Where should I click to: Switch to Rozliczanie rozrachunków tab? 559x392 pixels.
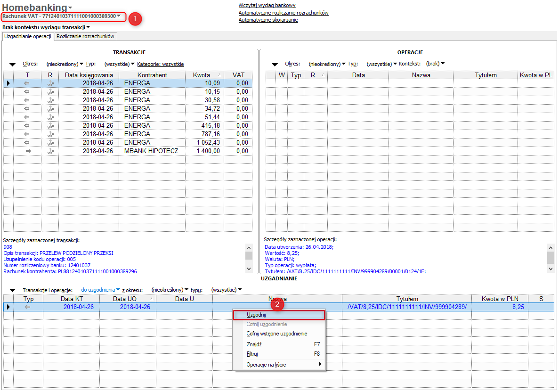[85, 36]
